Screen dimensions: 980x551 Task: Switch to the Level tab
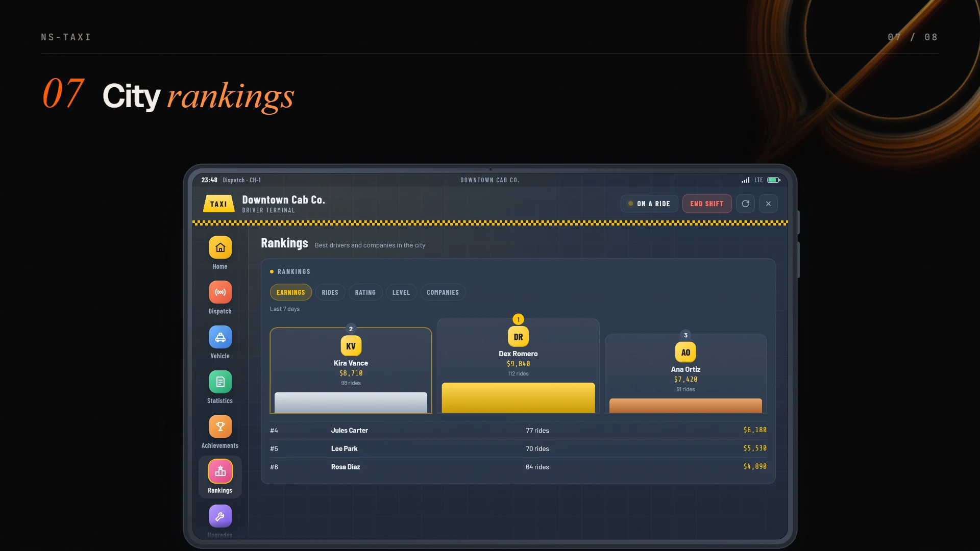pyautogui.click(x=401, y=292)
